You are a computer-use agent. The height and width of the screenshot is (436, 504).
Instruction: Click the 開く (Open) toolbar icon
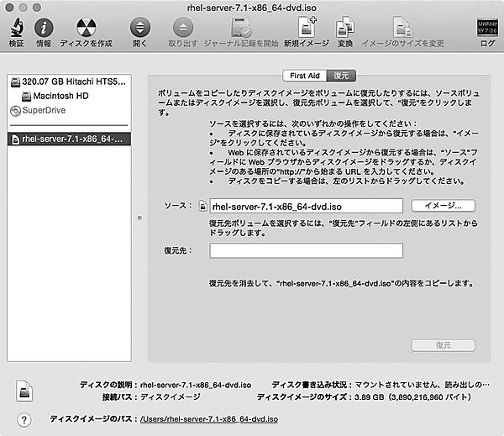click(x=139, y=29)
